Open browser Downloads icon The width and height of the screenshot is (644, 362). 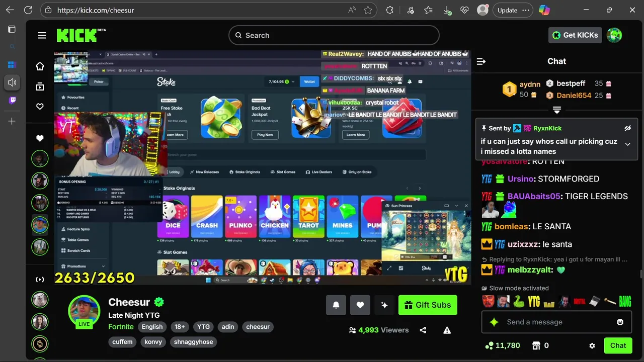pyautogui.click(x=447, y=10)
